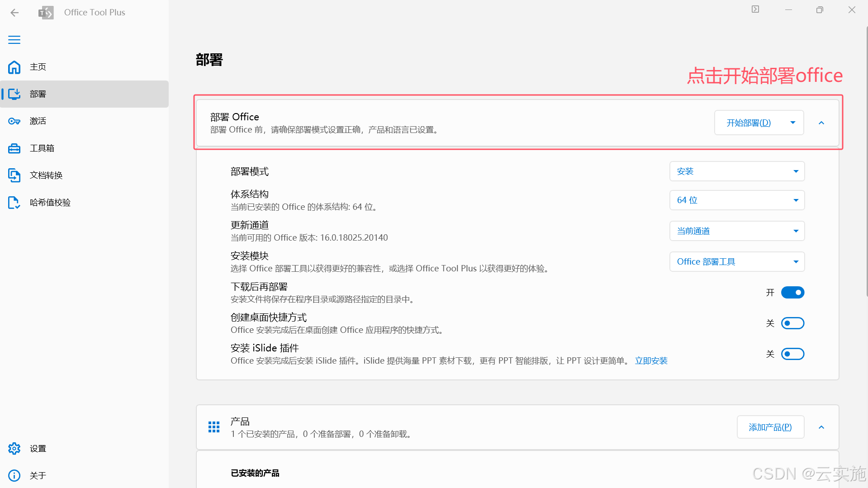Enable the 安装 iSlide 插件 toggle

point(793,354)
